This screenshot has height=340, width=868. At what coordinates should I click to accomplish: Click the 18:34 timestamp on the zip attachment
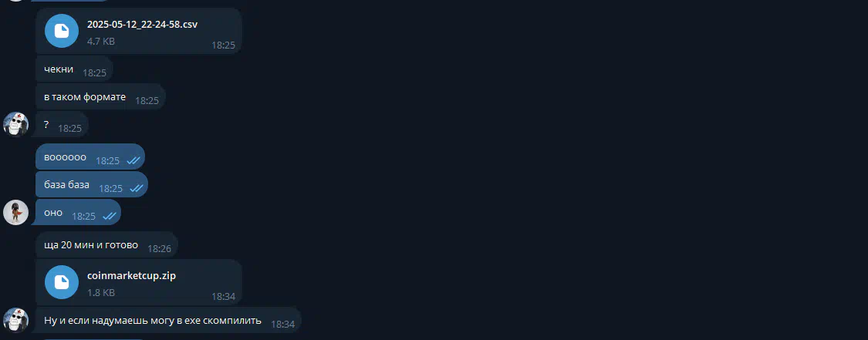(223, 296)
